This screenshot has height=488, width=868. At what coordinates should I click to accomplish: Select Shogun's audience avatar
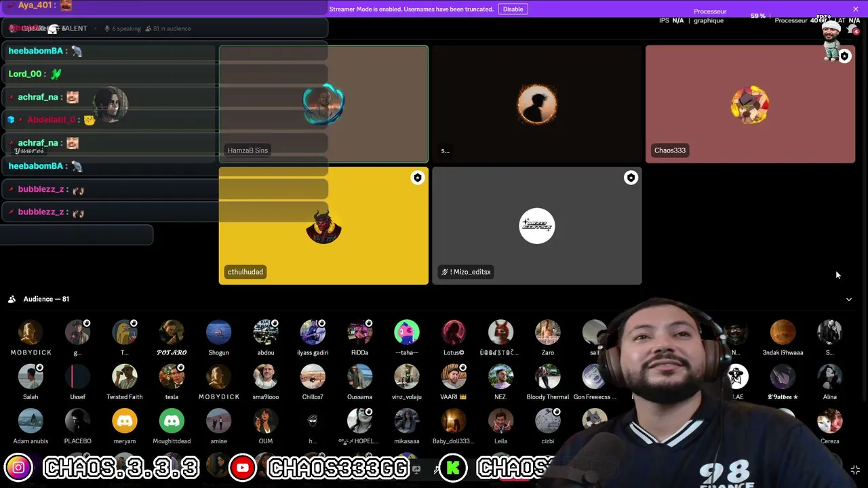pos(218,332)
